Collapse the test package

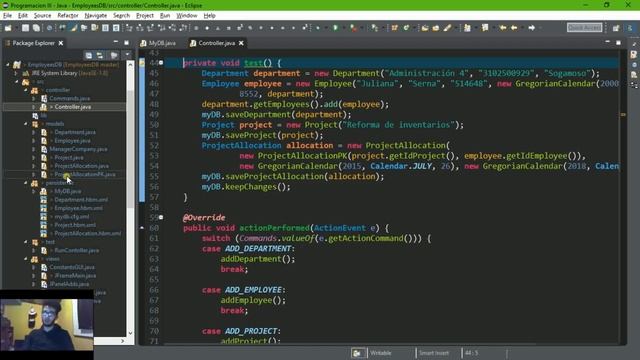[x=25, y=242]
